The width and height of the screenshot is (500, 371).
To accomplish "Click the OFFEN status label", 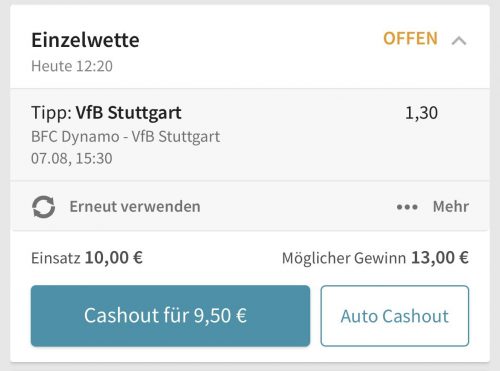I will 410,39.
